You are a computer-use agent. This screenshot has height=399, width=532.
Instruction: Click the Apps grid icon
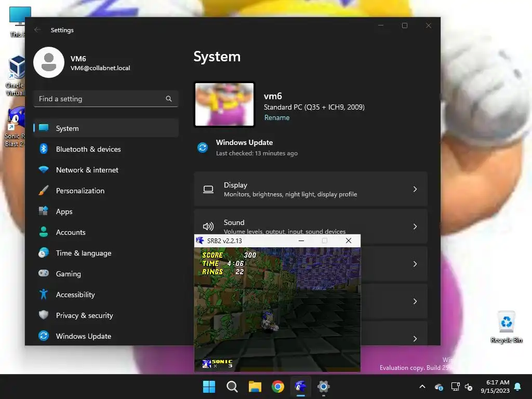coord(44,211)
